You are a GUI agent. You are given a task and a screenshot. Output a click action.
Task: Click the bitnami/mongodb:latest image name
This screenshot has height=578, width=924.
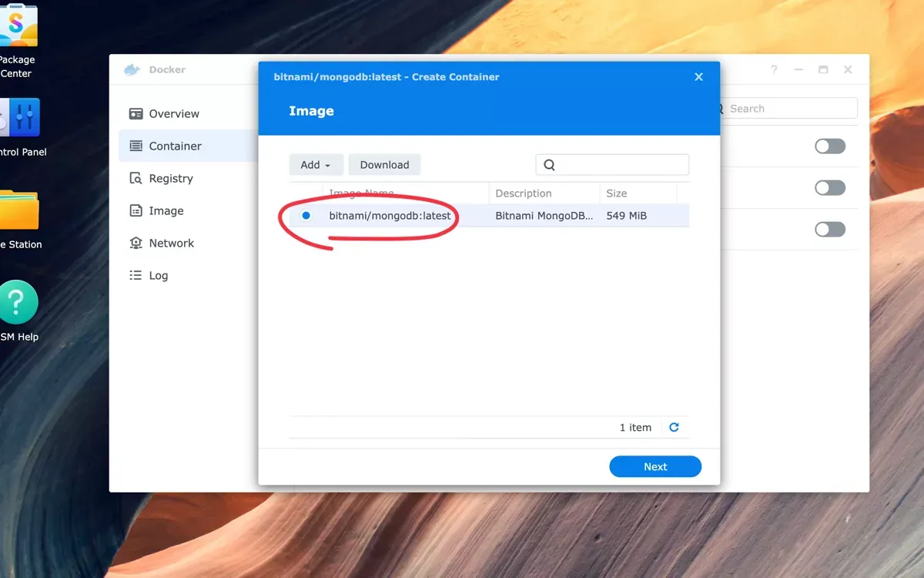[x=390, y=216]
